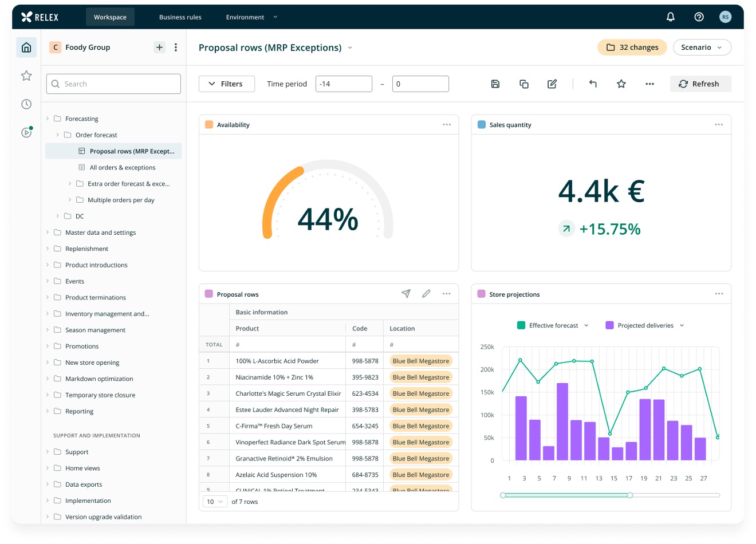Open the Effective forecast legend dropdown
Viewport: 756px width, 544px height.
(x=586, y=325)
